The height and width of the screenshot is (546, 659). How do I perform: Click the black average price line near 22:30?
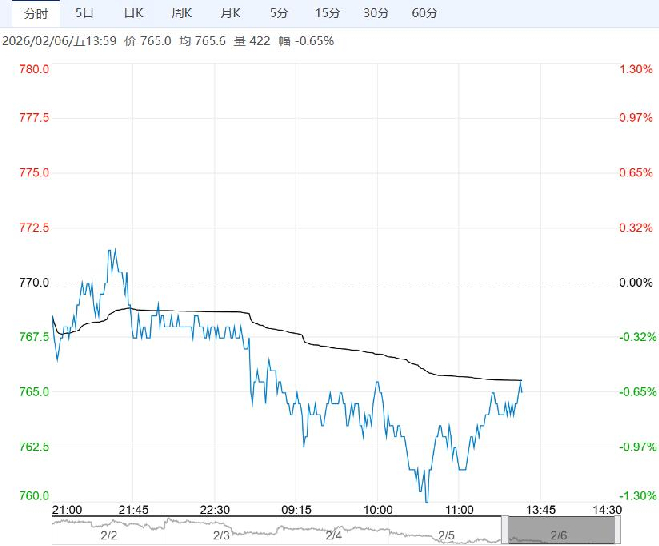pos(217,312)
